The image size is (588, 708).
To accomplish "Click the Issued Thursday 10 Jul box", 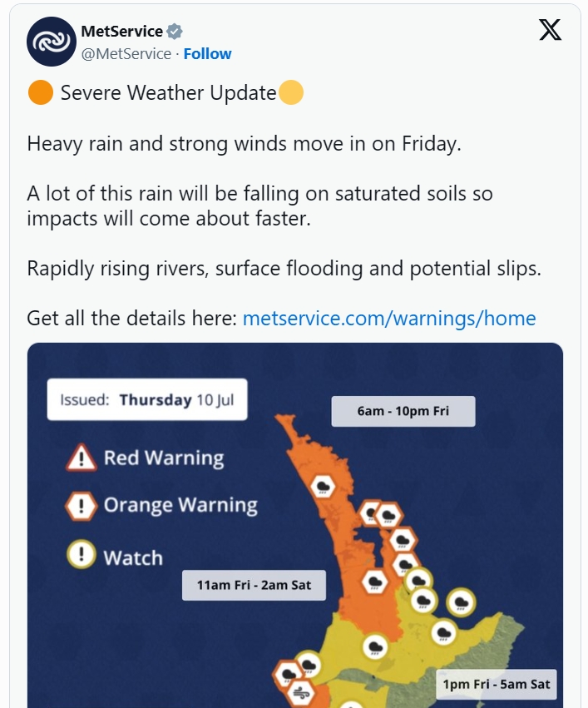I will coord(147,399).
